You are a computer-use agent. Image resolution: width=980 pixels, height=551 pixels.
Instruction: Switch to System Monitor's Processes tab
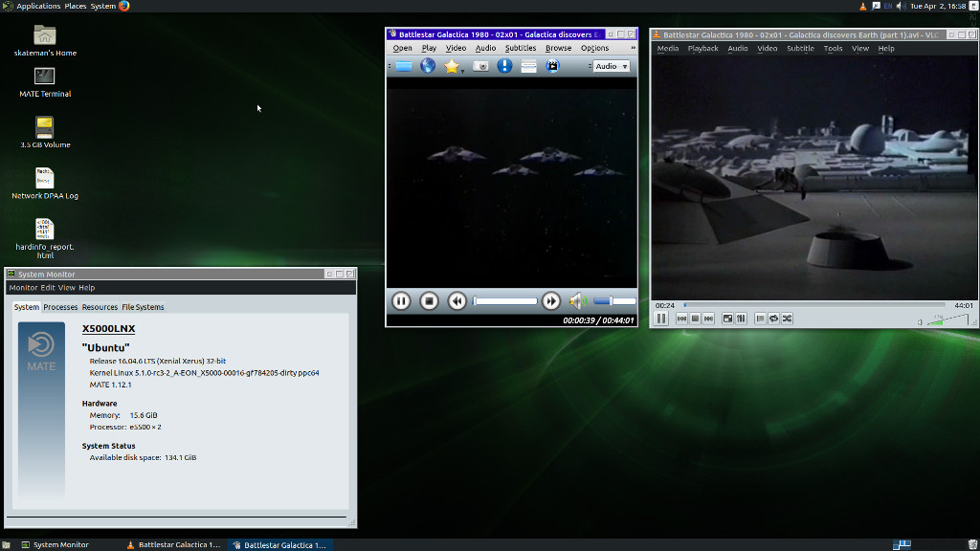pos(60,307)
